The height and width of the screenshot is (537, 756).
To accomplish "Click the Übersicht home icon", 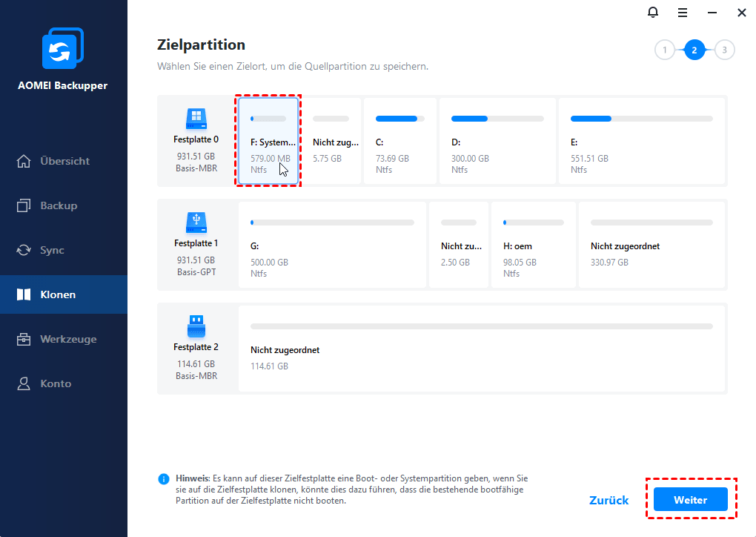I will (x=24, y=161).
